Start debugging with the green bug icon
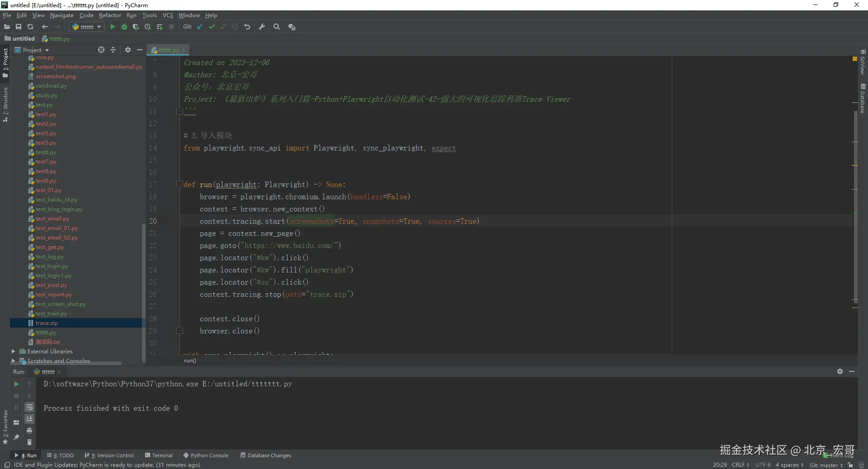The height and width of the screenshot is (469, 868). pos(124,27)
